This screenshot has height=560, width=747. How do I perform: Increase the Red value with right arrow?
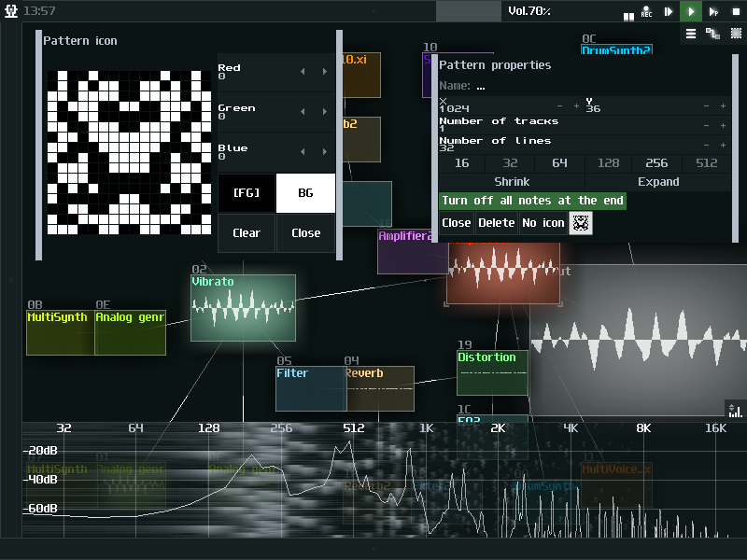325,72
